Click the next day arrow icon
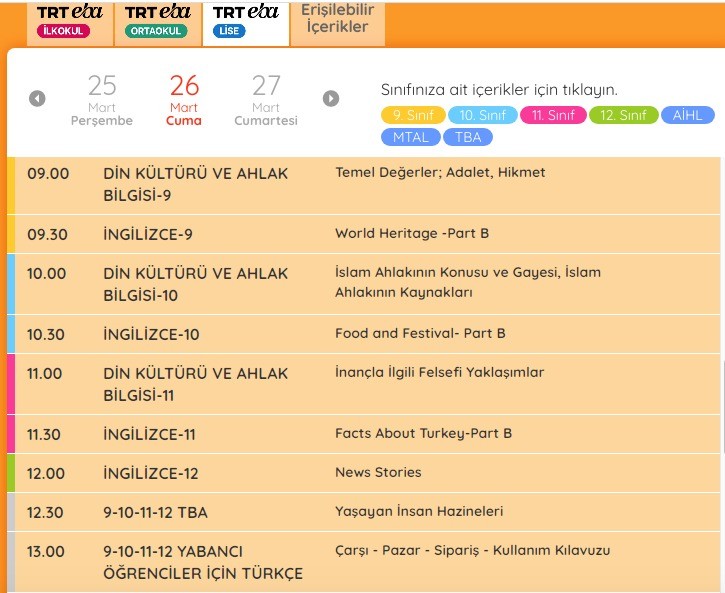This screenshot has width=725, height=593. point(331,98)
